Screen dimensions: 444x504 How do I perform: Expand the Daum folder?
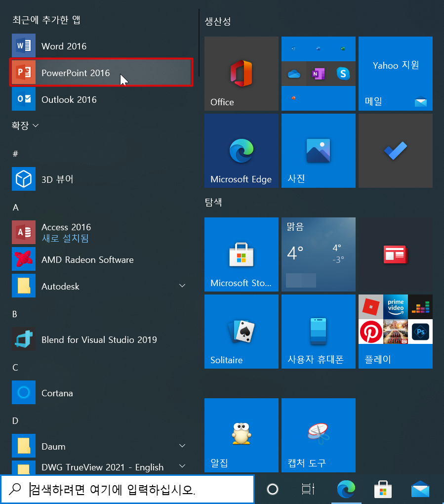click(182, 446)
